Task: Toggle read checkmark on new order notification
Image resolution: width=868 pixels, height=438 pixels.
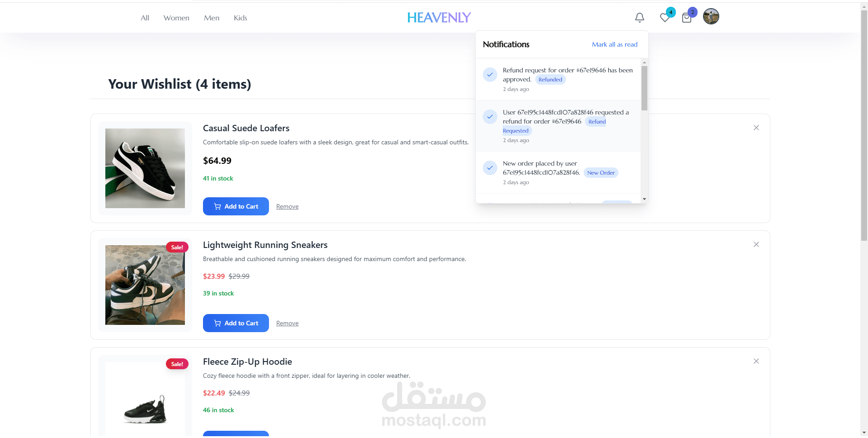Action: tap(490, 168)
